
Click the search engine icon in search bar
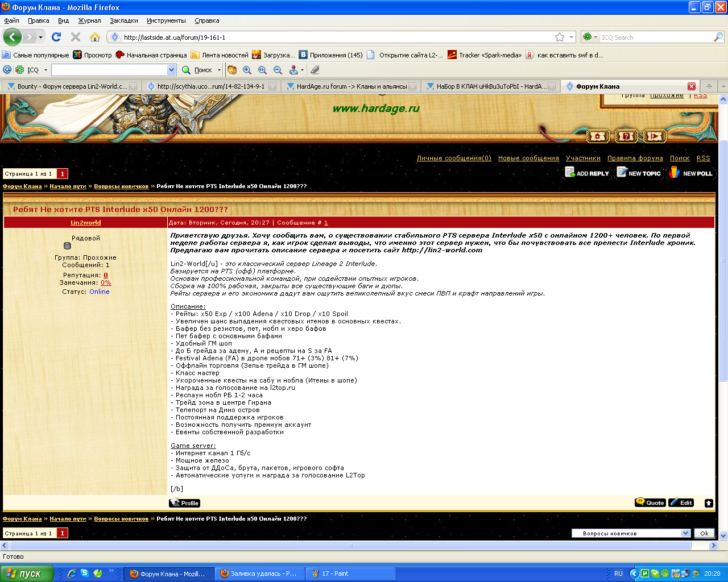[588, 37]
